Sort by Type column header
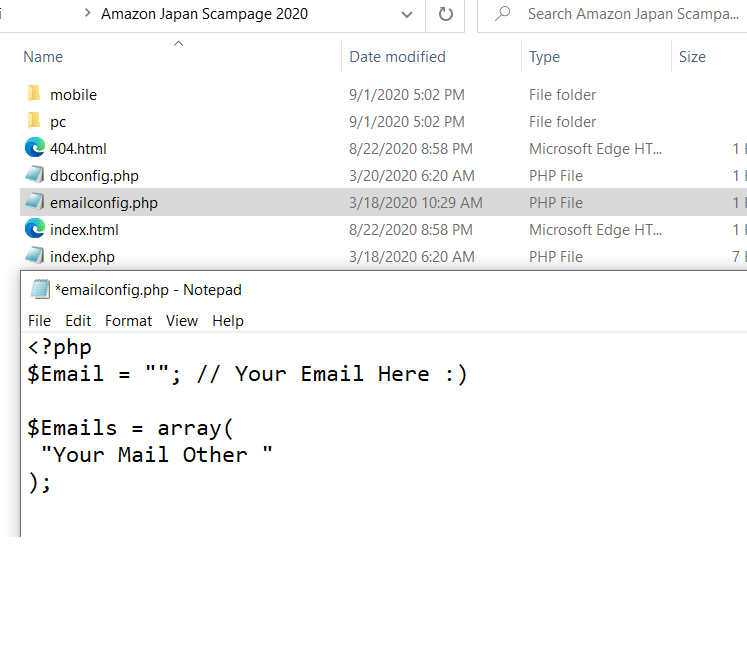The width and height of the screenshot is (747, 669). pyautogui.click(x=545, y=57)
